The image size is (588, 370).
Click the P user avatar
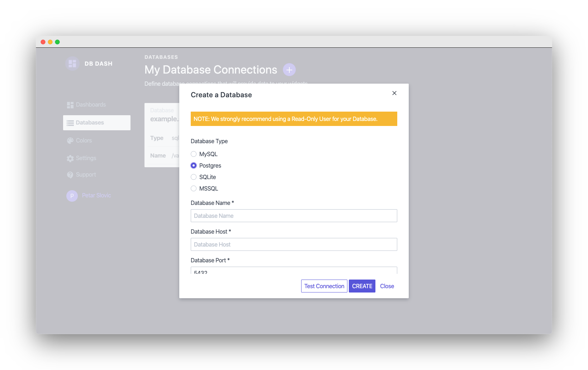72,196
